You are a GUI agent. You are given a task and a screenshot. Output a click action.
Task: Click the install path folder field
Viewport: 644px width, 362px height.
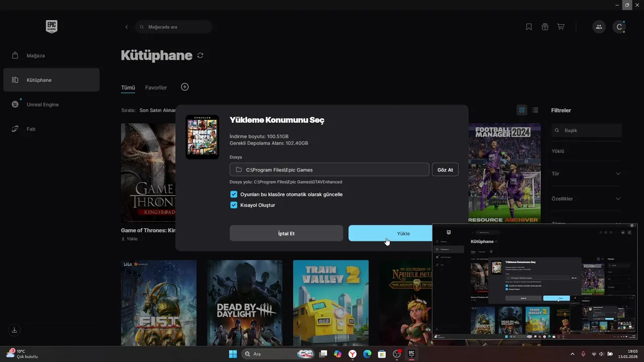[x=330, y=169]
